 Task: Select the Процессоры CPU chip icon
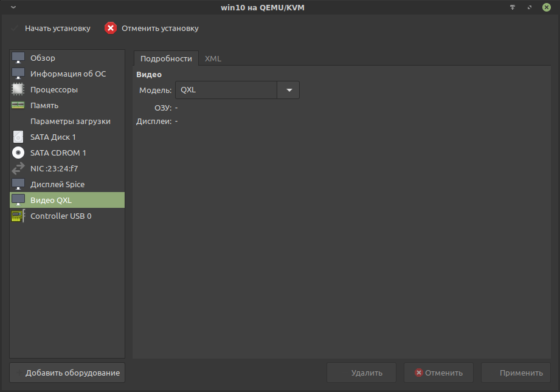click(x=18, y=89)
